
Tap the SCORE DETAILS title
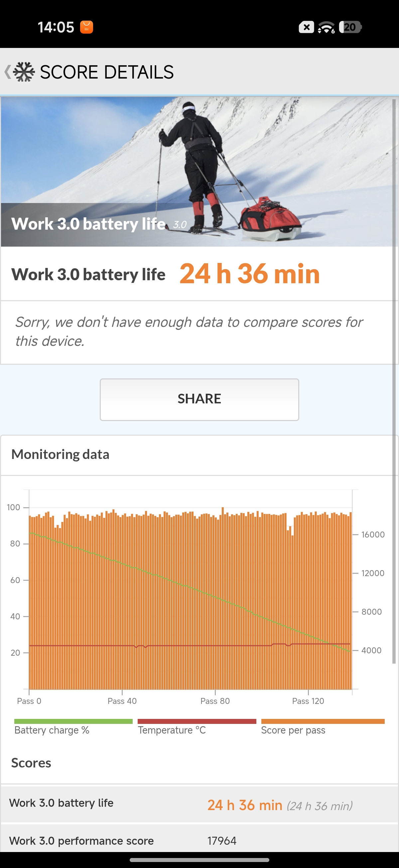point(107,72)
